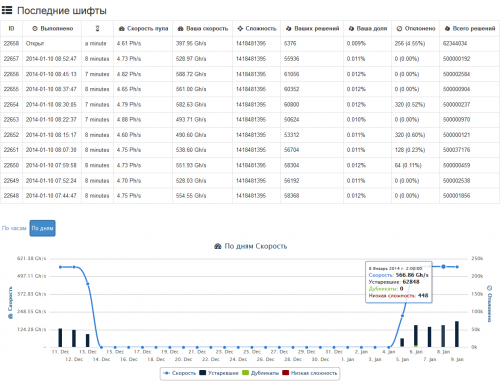The width and height of the screenshot is (500, 391).
Task: Click the gauge icon in Ваша скорость header
Action: pyautogui.click(x=181, y=29)
